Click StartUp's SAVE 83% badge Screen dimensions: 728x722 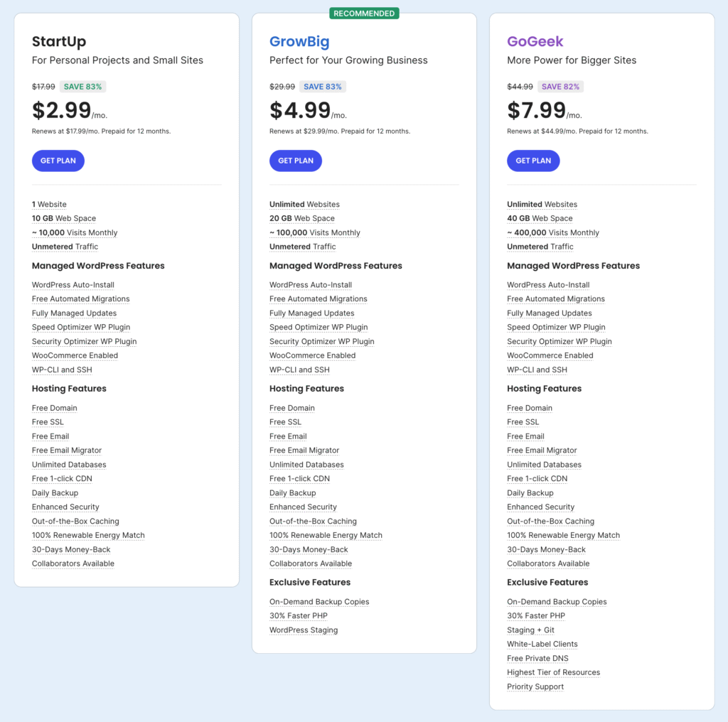click(x=82, y=87)
